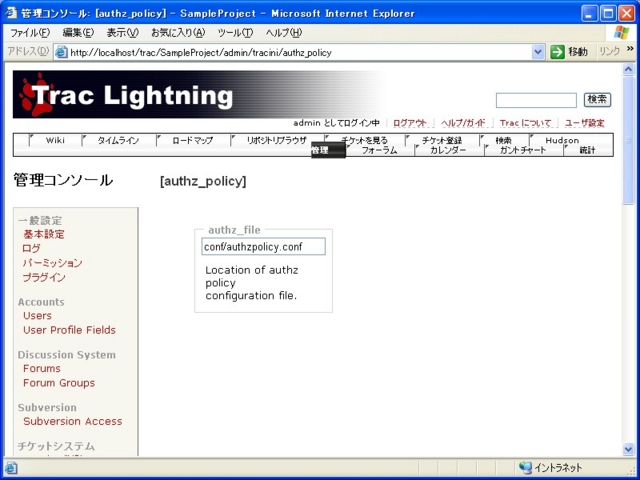
Task: Open the address bar dropdown
Action: pyautogui.click(x=538, y=52)
